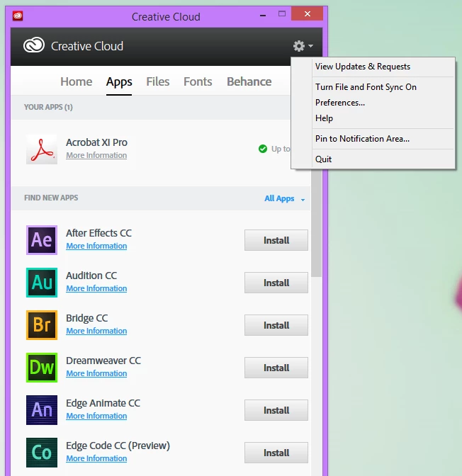Viewport: 462px width, 476px height.
Task: Select Turn File and Font Sync On
Action: pos(373,87)
